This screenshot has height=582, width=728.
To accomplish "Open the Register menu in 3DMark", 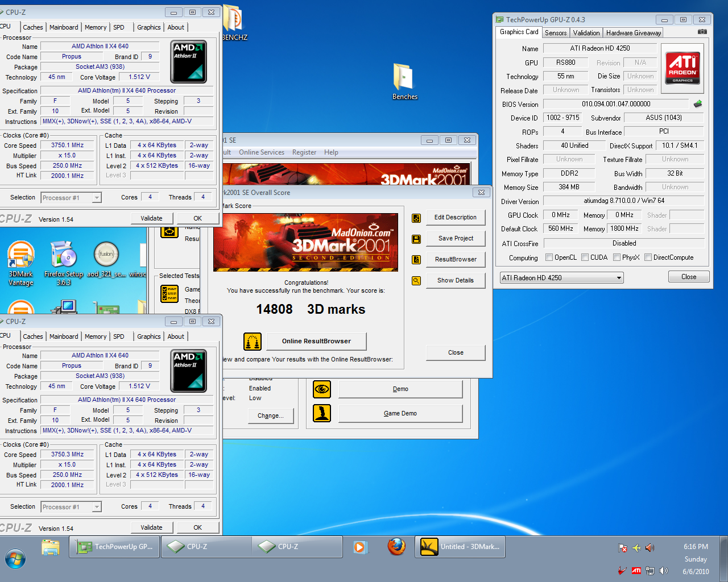I will (x=304, y=152).
